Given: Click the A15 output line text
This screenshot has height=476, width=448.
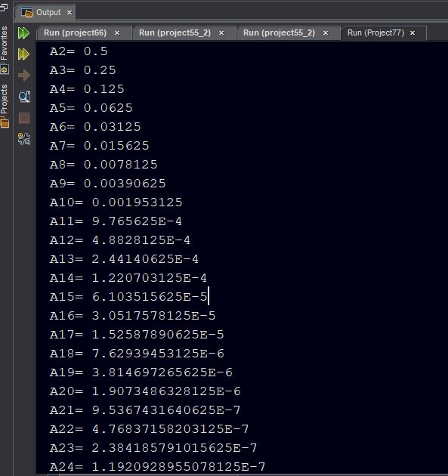Looking at the screenshot, I should tap(128, 297).
